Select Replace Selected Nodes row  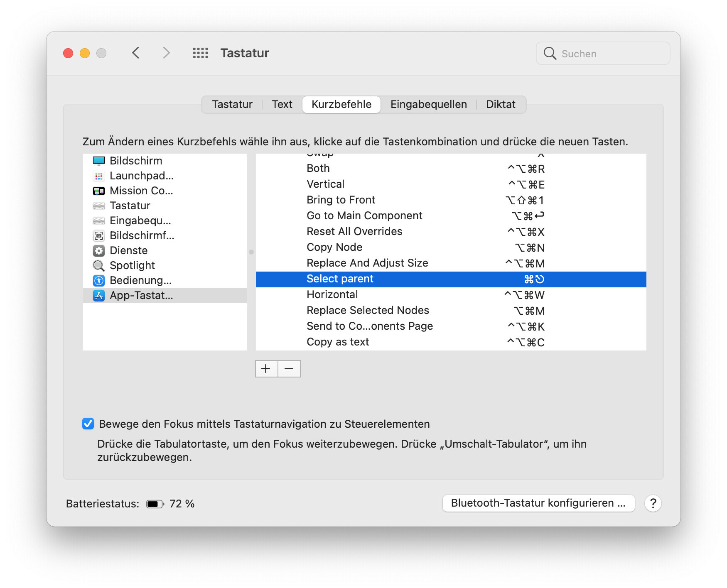pyautogui.click(x=451, y=311)
